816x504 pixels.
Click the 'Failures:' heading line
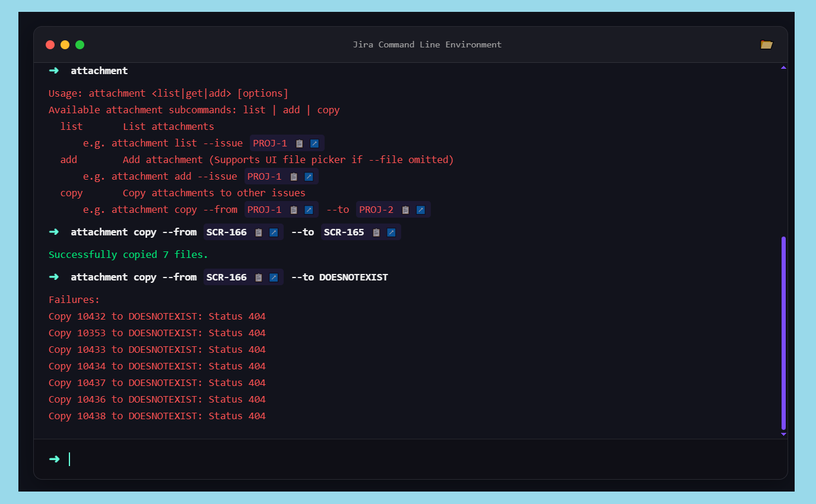(74, 300)
